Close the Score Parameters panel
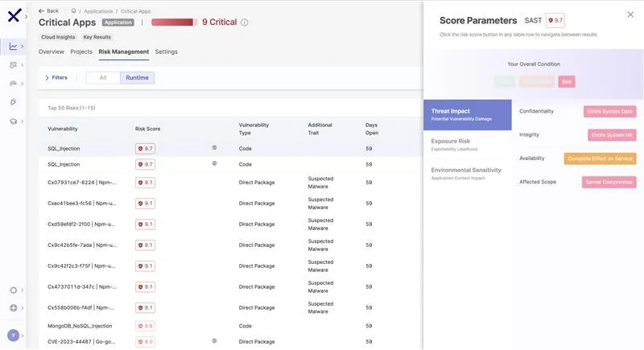644x350 pixels. click(630, 14)
